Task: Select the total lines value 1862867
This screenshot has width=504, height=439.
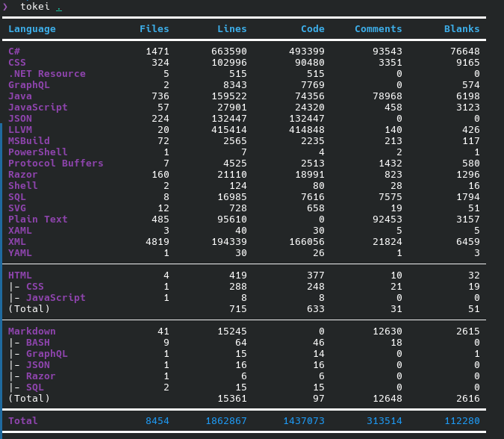Action: (x=226, y=421)
